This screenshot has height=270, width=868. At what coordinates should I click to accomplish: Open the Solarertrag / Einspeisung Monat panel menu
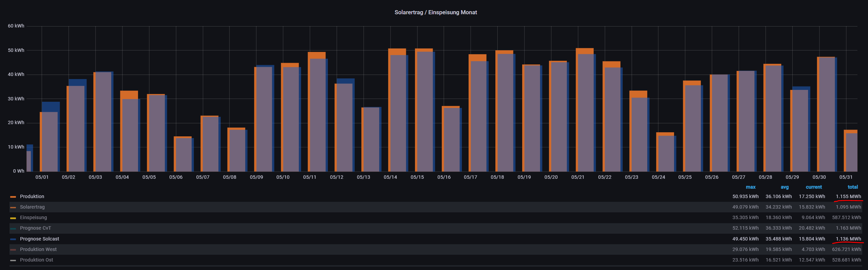pos(435,12)
